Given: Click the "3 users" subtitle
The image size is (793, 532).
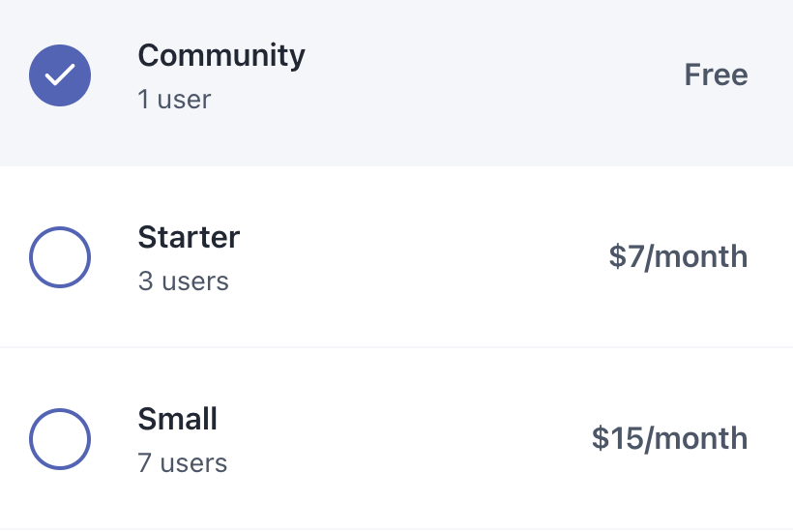Looking at the screenshot, I should [x=183, y=281].
